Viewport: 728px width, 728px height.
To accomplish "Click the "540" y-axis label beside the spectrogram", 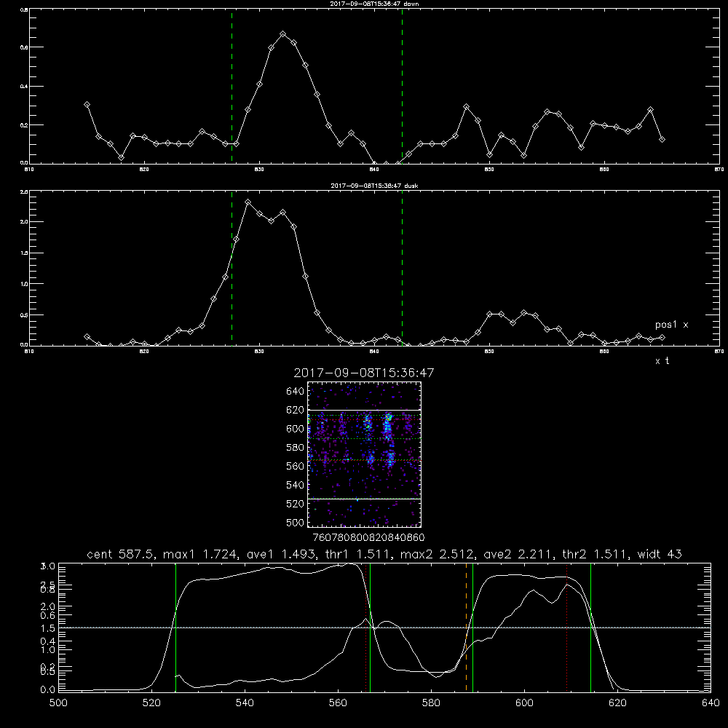I will [x=296, y=485].
